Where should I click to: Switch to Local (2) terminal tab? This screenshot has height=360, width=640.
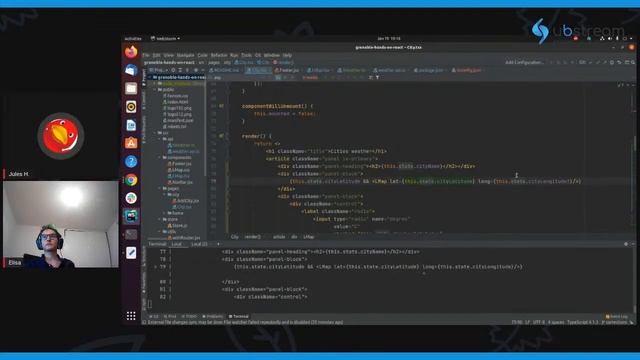199,244
